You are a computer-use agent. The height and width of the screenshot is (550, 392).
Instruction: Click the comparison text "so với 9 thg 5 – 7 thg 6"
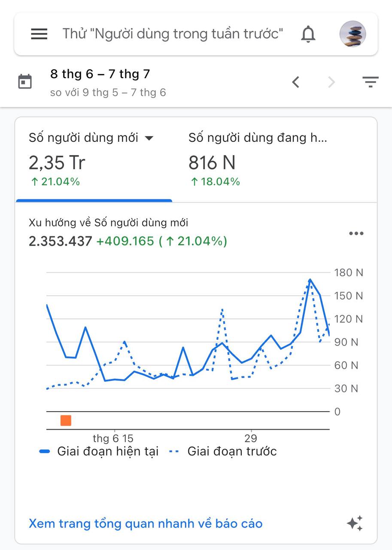pyautogui.click(x=108, y=92)
